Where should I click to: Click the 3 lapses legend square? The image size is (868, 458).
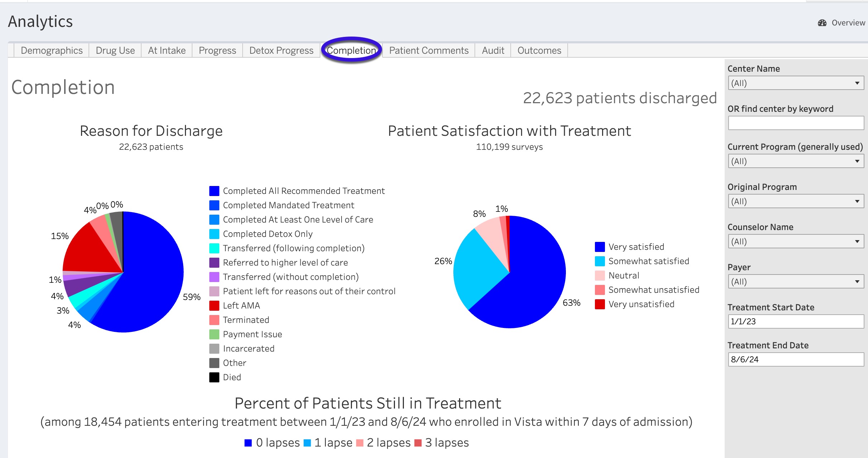point(418,443)
